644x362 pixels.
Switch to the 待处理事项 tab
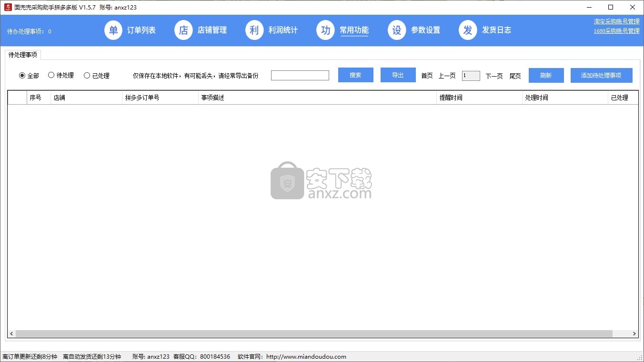pyautogui.click(x=23, y=55)
